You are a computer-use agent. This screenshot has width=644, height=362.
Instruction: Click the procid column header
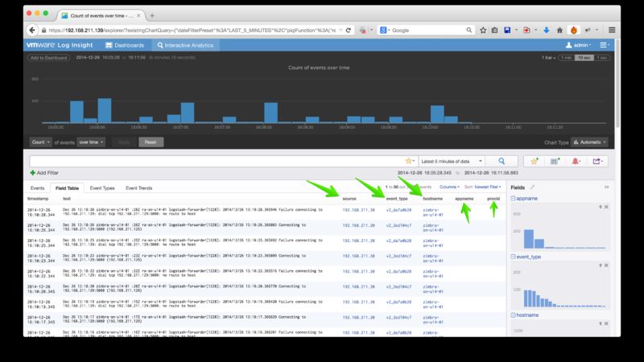pos(493,199)
